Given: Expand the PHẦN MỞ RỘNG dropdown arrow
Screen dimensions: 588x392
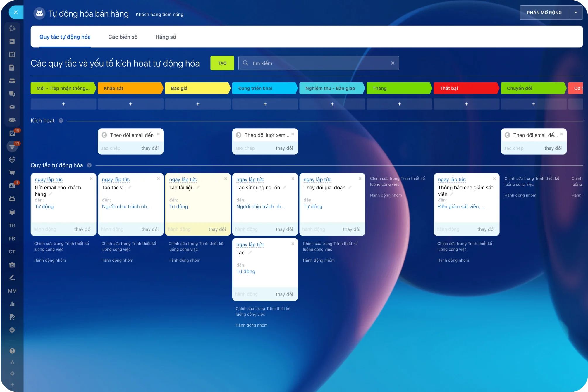Looking at the screenshot, I should [575, 13].
